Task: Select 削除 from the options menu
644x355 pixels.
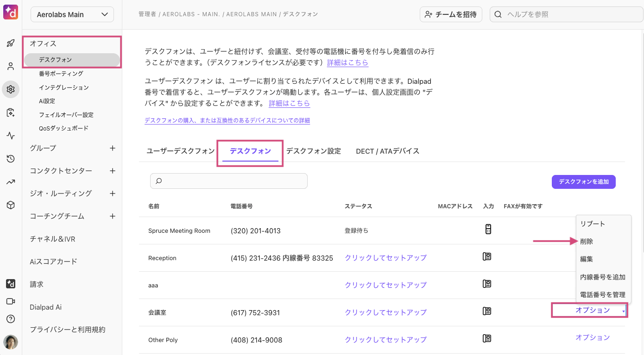Action: tap(604, 241)
